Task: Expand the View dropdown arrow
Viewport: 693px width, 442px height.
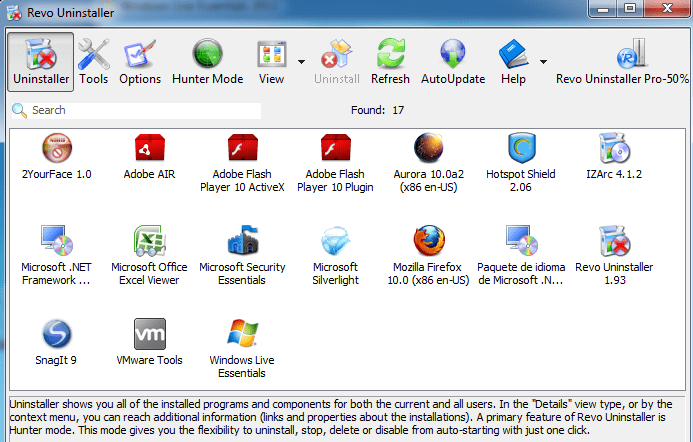Action: 301,62
